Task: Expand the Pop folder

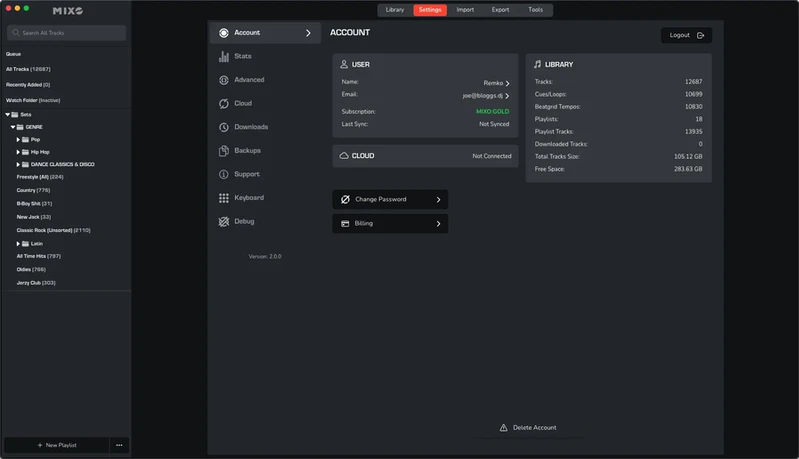Action: coord(18,140)
